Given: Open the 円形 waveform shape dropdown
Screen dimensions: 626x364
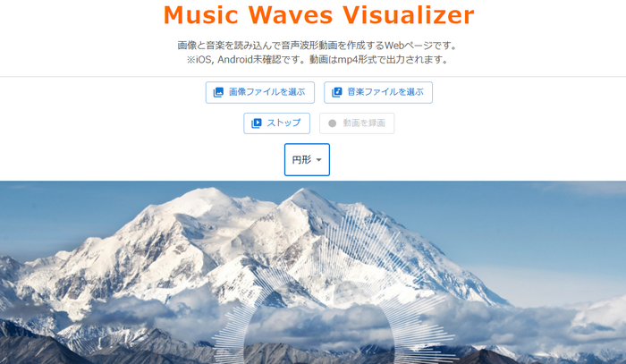Looking at the screenshot, I should coord(307,160).
